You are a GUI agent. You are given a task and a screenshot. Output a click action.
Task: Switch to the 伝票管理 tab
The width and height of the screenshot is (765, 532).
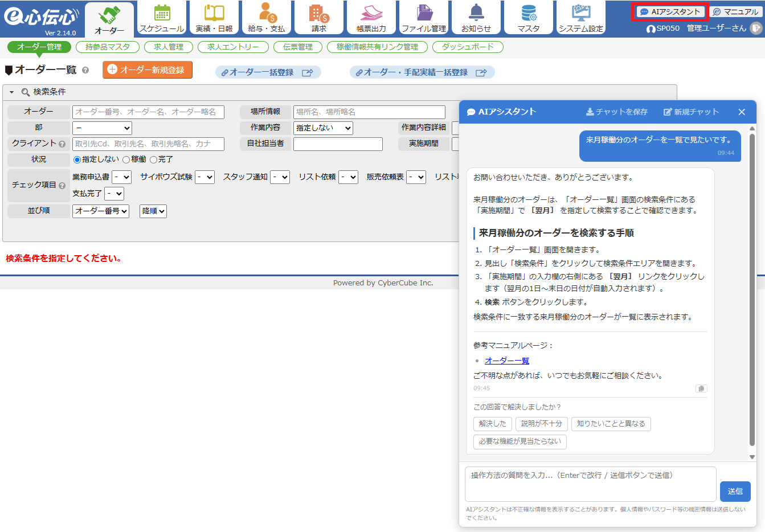click(298, 47)
